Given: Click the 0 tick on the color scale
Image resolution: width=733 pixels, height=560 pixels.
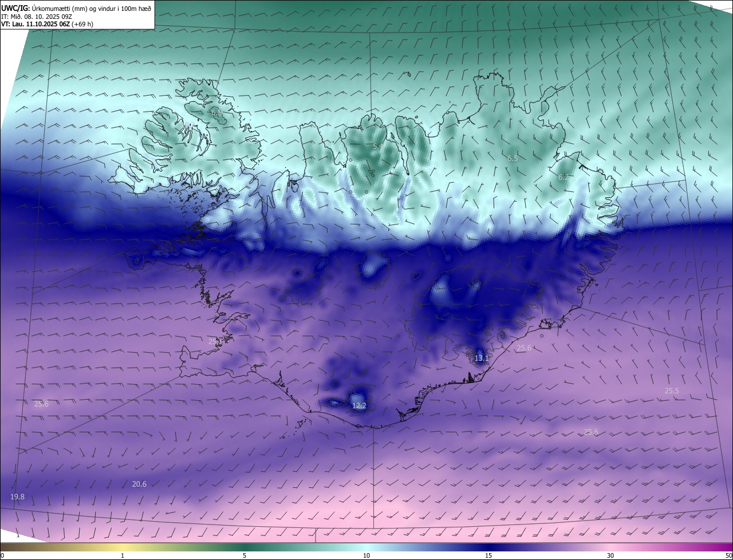Looking at the screenshot, I should [2, 556].
